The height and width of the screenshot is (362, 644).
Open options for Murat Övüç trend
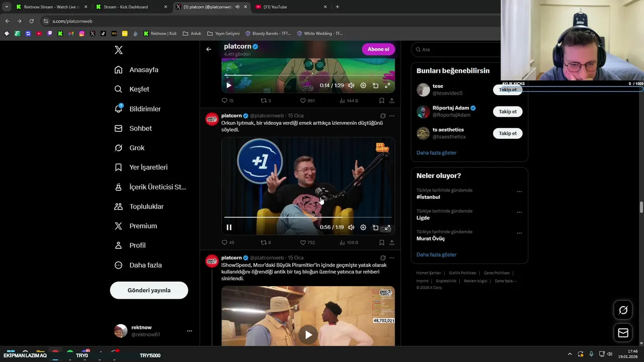519,233
